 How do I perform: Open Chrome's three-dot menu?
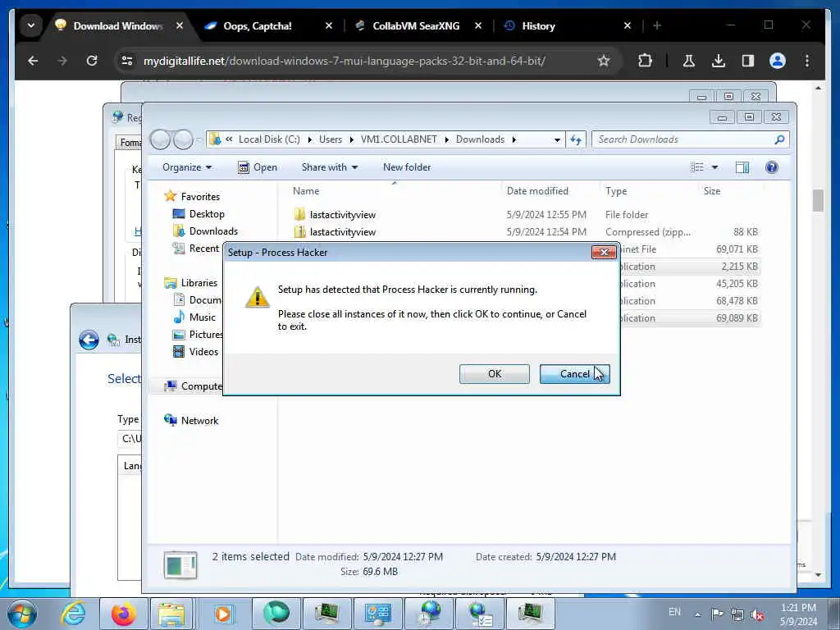(x=807, y=61)
